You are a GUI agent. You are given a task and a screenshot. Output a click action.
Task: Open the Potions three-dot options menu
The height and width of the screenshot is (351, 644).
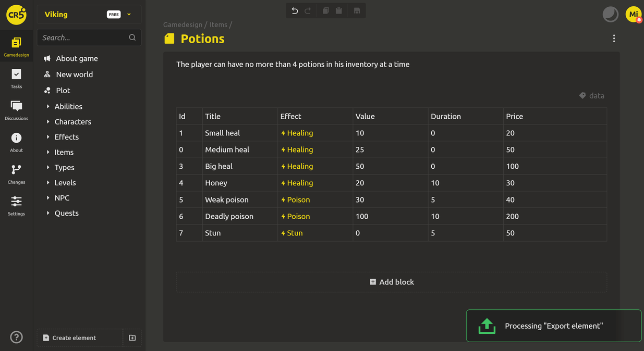click(614, 39)
